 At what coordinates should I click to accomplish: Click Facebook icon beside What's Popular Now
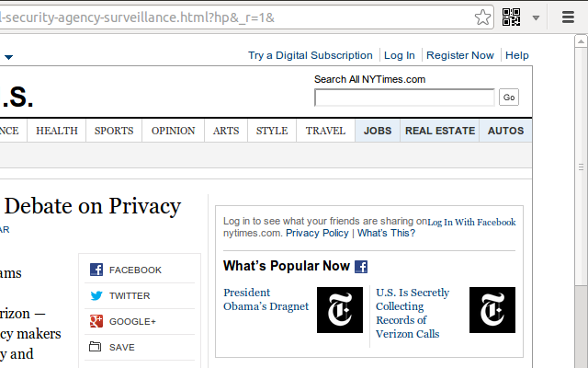(361, 267)
